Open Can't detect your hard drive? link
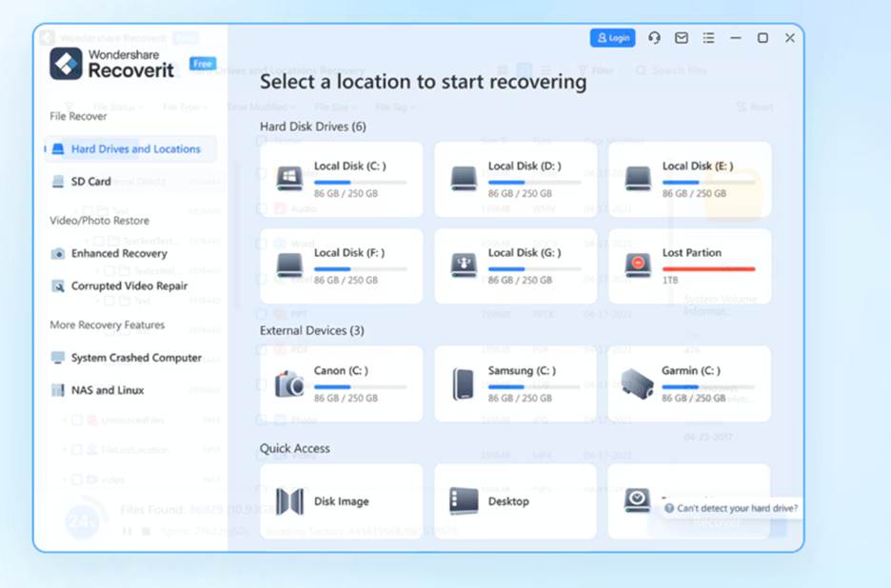The width and height of the screenshot is (891, 588). coord(737,508)
